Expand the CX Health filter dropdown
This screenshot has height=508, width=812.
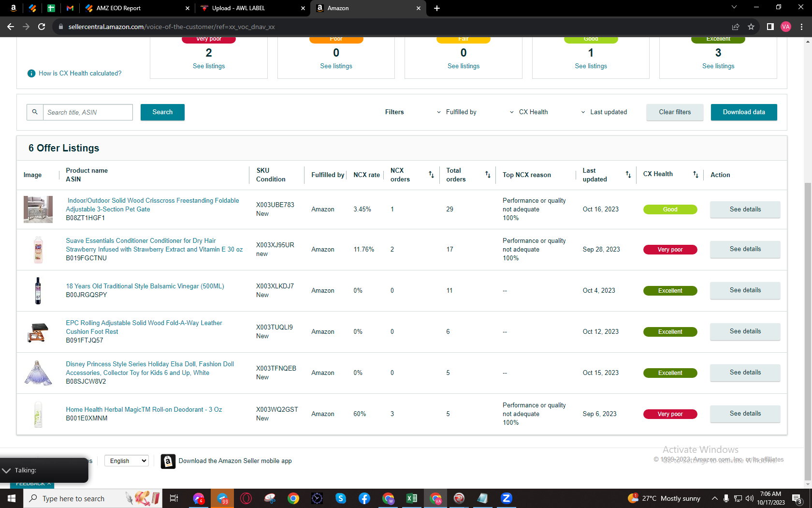coord(529,112)
